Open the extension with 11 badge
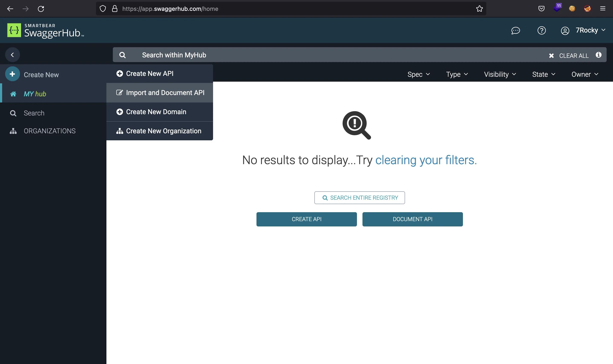The width and height of the screenshot is (613, 364). pyautogui.click(x=557, y=8)
